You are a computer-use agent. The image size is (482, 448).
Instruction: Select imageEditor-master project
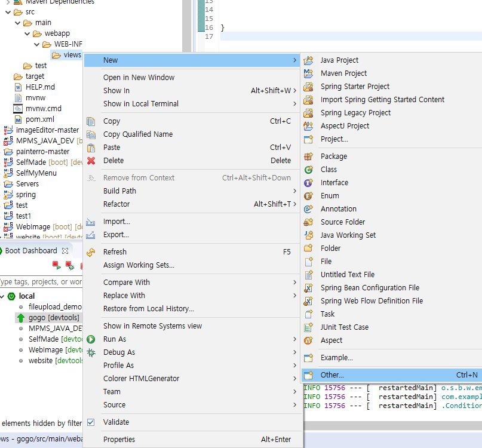click(47, 130)
